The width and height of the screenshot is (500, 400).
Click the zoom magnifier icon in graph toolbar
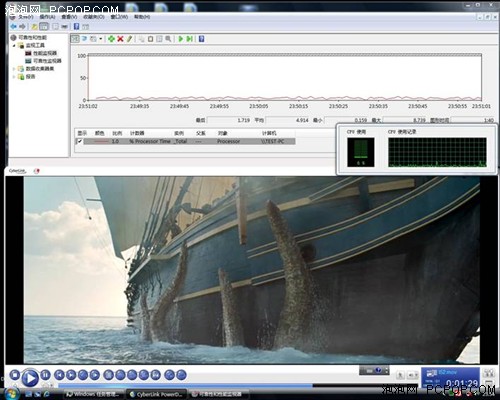[168, 39]
